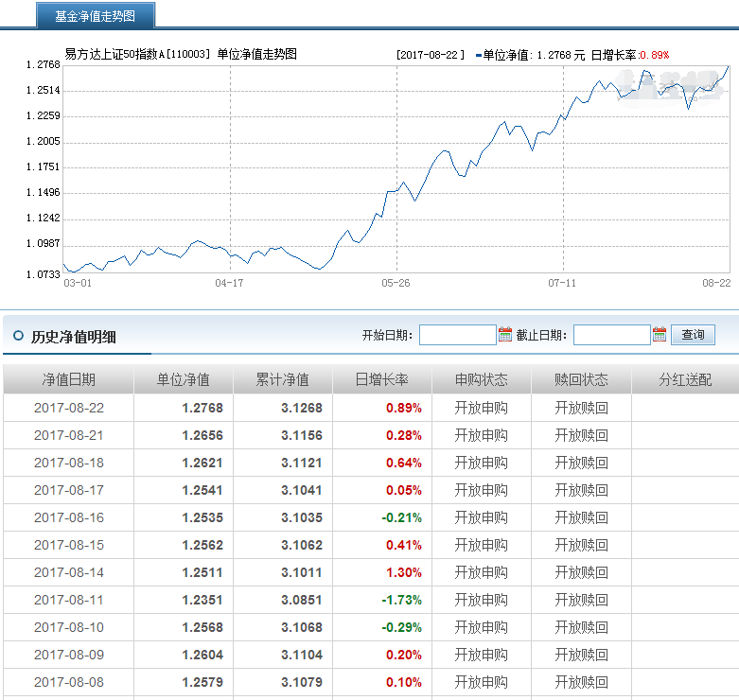Viewport: 739px width, 700px height.
Task: Click the 分红送配 column header
Action: [x=685, y=379]
